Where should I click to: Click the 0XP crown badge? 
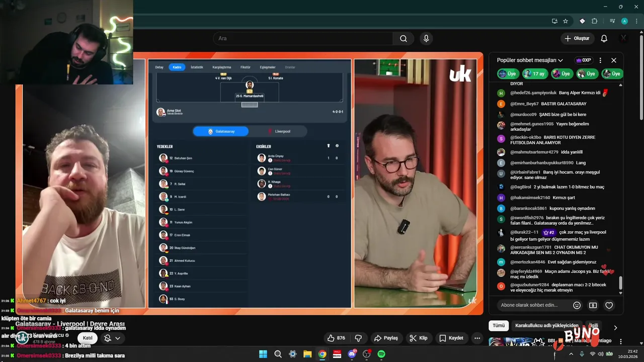(x=584, y=60)
